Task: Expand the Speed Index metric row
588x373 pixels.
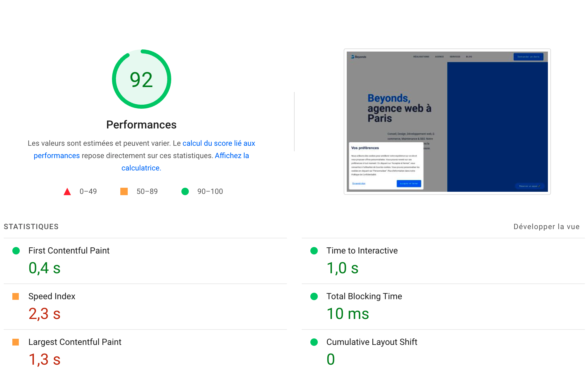Action: tap(52, 296)
